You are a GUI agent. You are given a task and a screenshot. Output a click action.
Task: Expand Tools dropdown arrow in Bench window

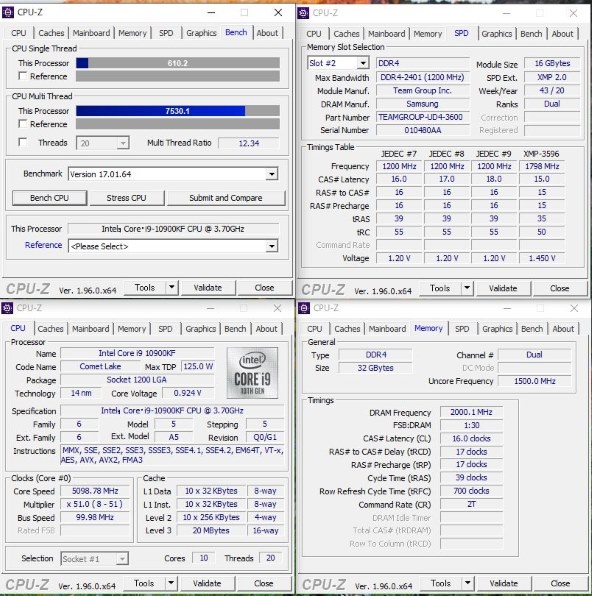pos(172,287)
